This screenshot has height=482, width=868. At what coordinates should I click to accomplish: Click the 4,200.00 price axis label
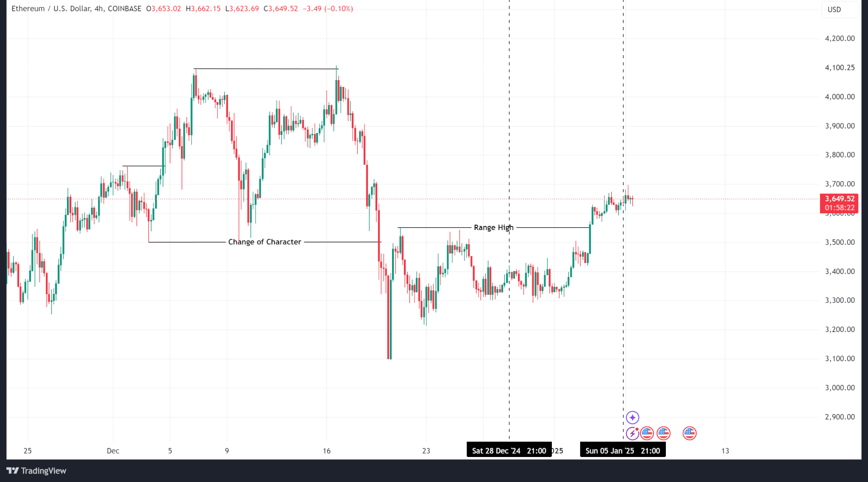coord(840,39)
